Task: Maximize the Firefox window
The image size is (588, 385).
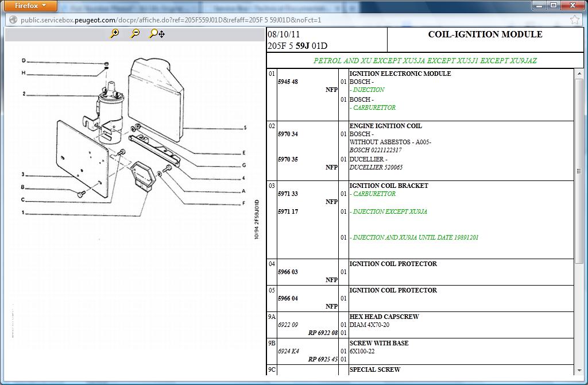Action: click(554, 5)
